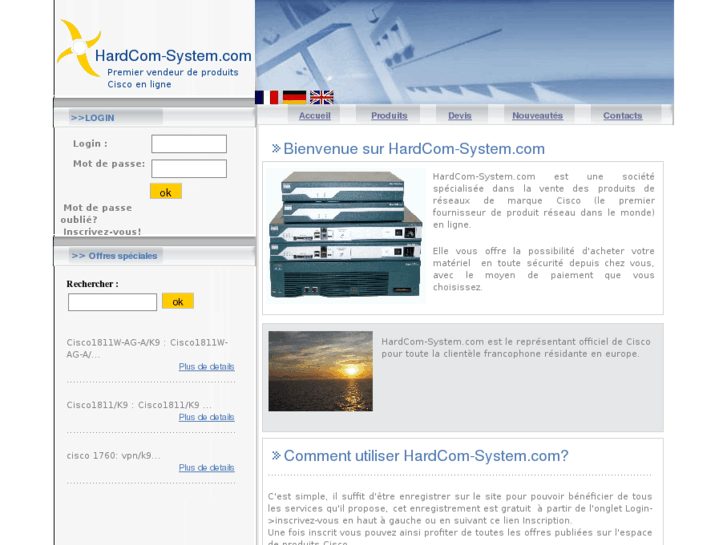Open Plus de détails for Cisco1811W-AG-A/K9

click(206, 366)
